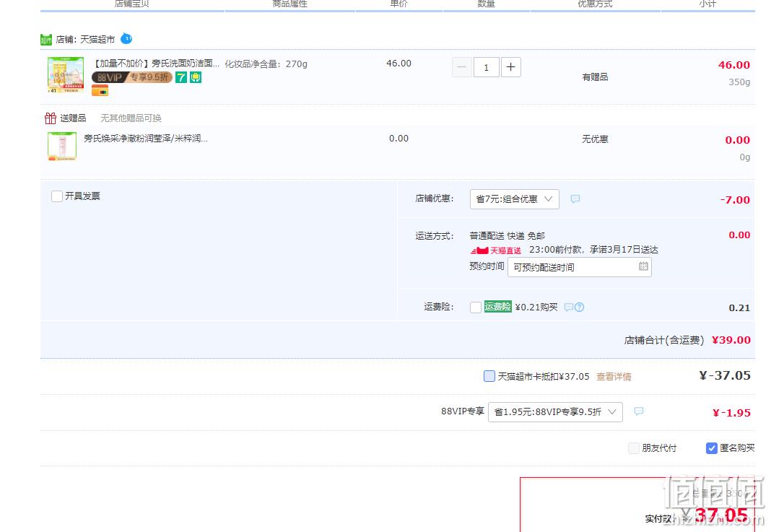Viewport: 771px width, 532px height.
Task: Tick the 开具发票 invoice checkbox
Action: [57, 196]
